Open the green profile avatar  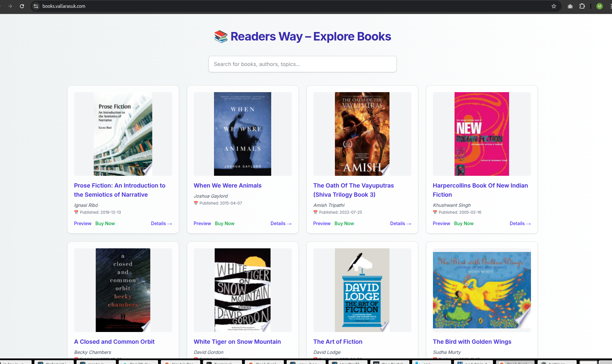pos(599,6)
